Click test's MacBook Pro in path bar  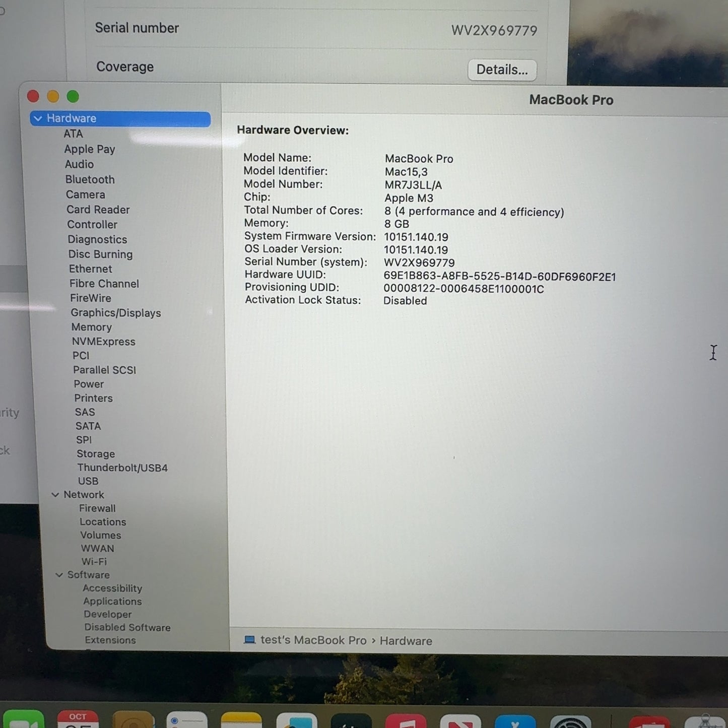[x=313, y=640]
